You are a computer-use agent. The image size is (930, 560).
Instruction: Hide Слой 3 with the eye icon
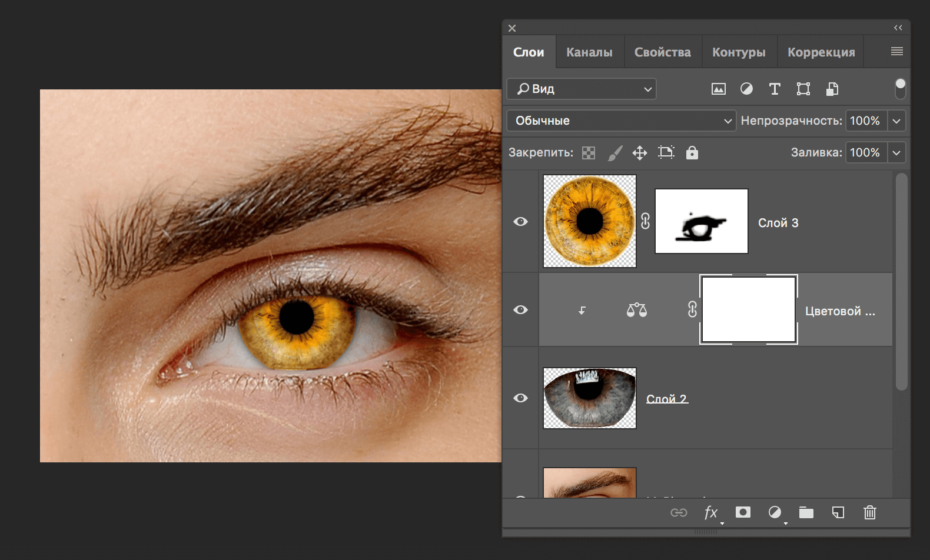click(x=520, y=222)
